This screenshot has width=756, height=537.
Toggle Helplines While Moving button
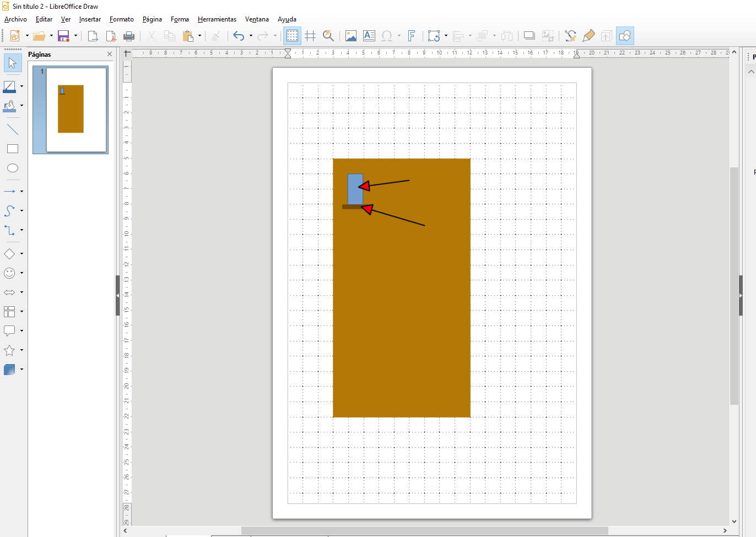point(310,36)
